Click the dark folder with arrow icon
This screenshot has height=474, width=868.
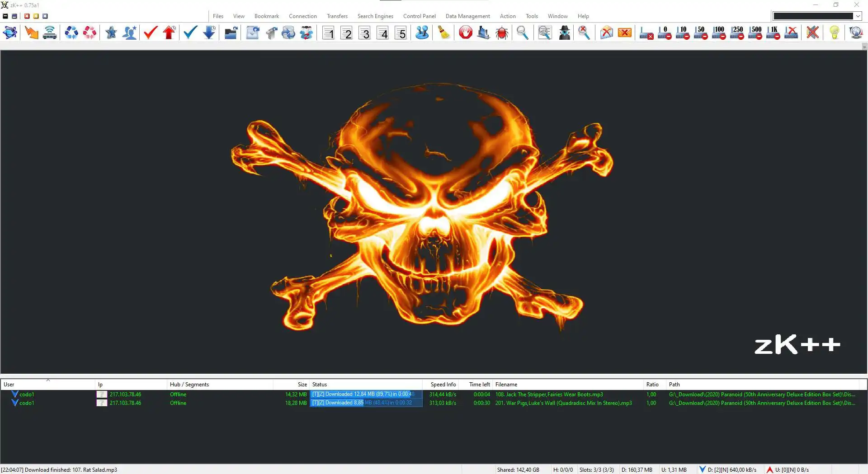(x=231, y=33)
